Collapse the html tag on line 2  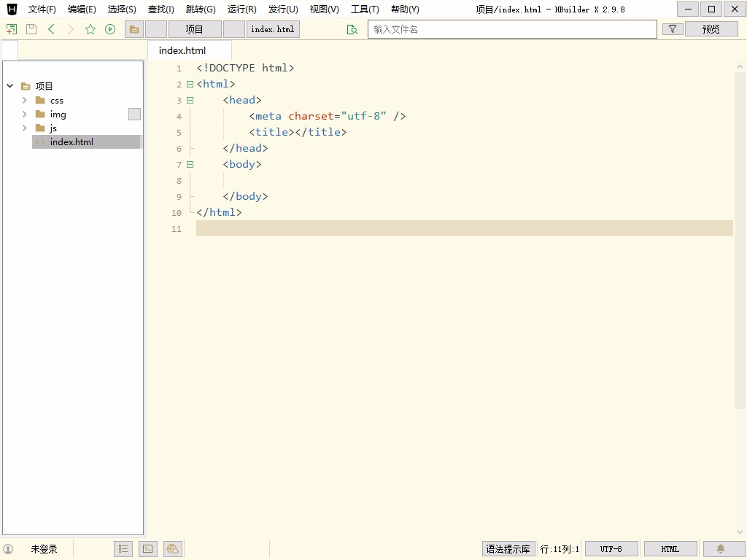(x=190, y=84)
